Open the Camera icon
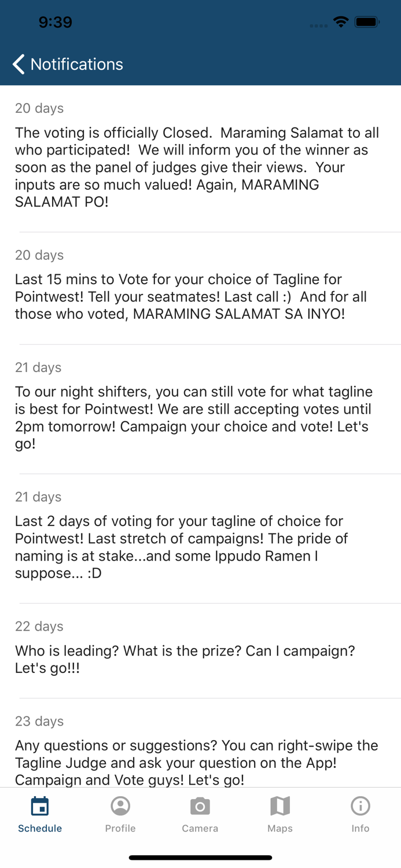This screenshot has width=401, height=868. click(200, 806)
